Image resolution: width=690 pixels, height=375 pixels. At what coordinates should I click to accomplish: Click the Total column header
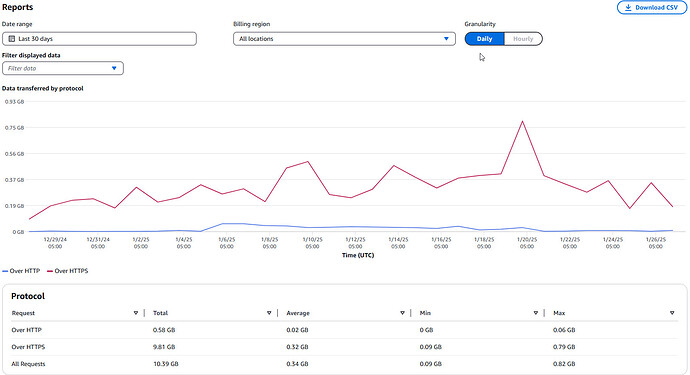tap(160, 313)
